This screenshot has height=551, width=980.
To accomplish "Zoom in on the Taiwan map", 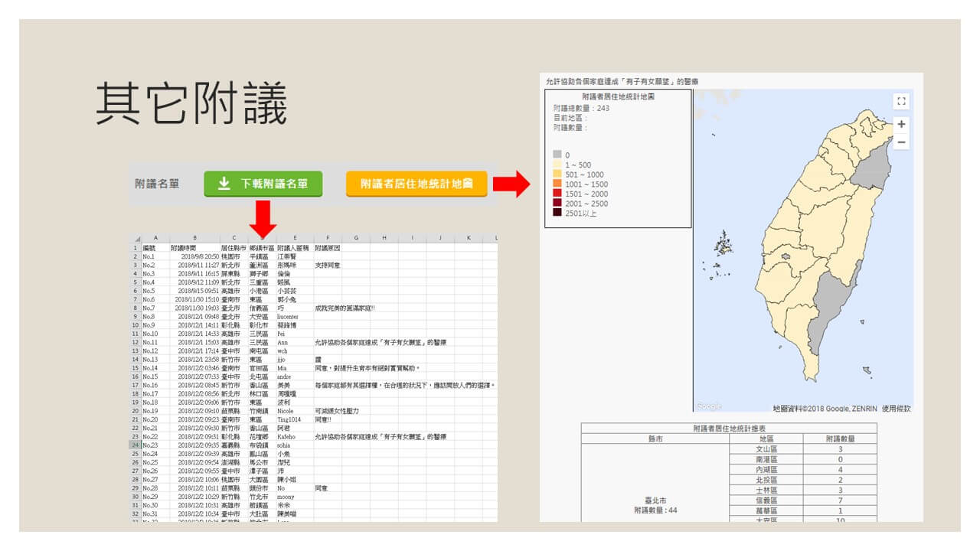I will (901, 124).
